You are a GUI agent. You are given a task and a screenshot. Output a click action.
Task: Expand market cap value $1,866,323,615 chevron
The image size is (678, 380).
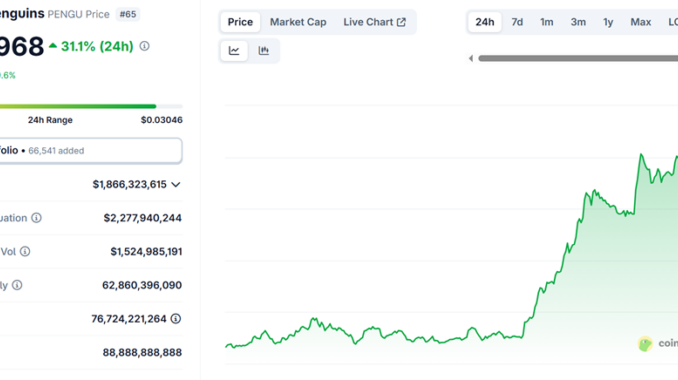pos(176,185)
